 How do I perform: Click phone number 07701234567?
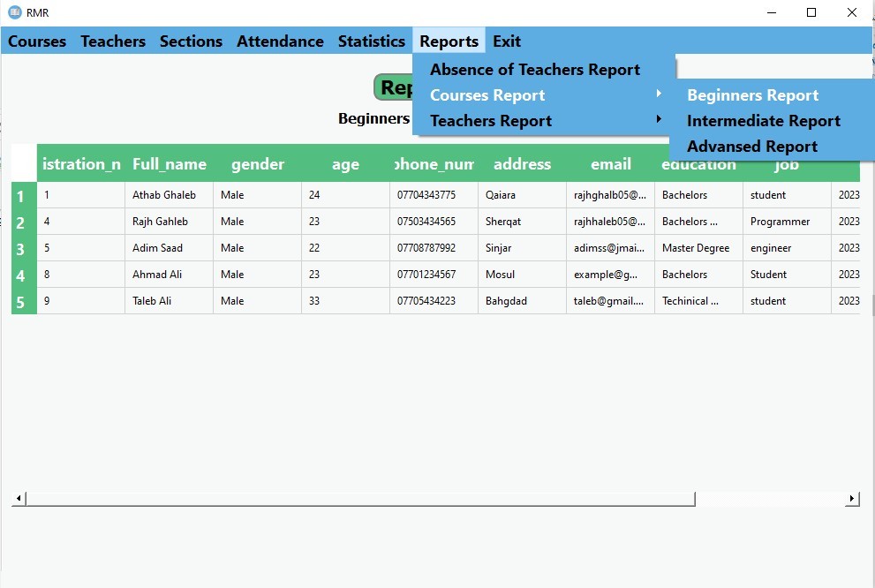click(x=434, y=275)
